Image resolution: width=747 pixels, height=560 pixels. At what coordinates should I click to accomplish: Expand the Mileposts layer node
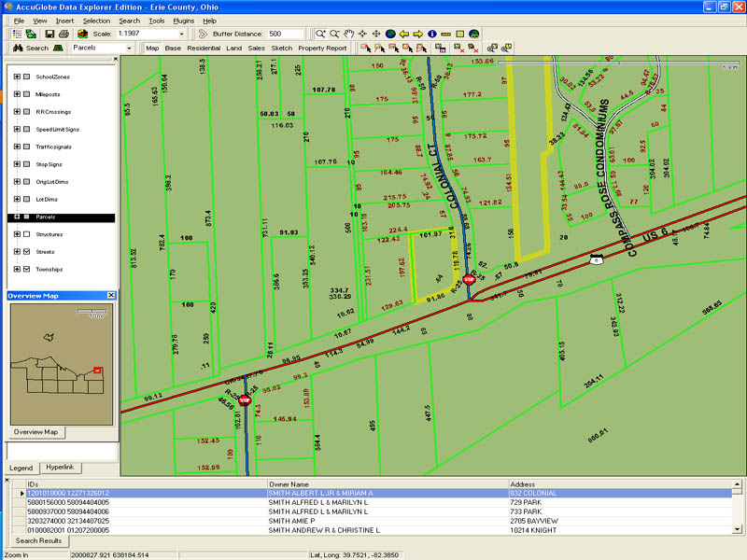(17, 94)
